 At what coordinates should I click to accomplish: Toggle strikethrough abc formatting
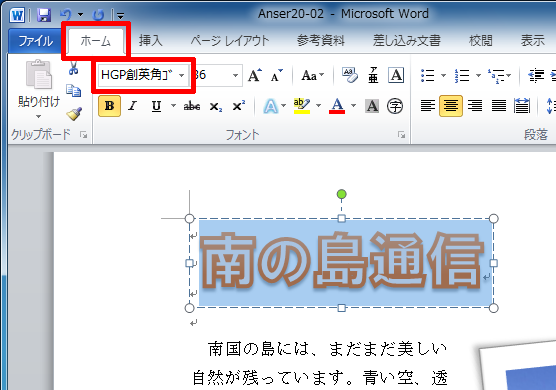(x=192, y=106)
